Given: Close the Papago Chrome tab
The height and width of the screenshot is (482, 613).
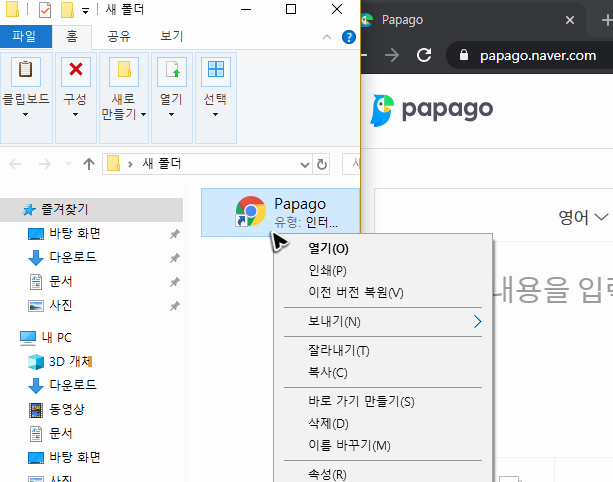Looking at the screenshot, I should click(570, 20).
